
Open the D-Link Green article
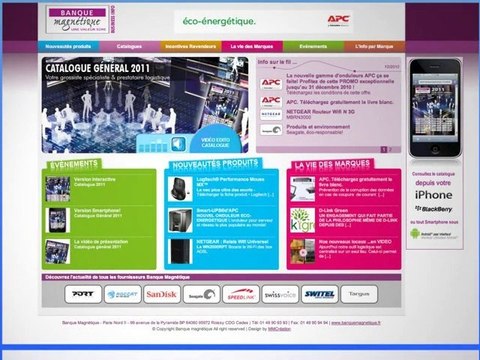point(358,218)
